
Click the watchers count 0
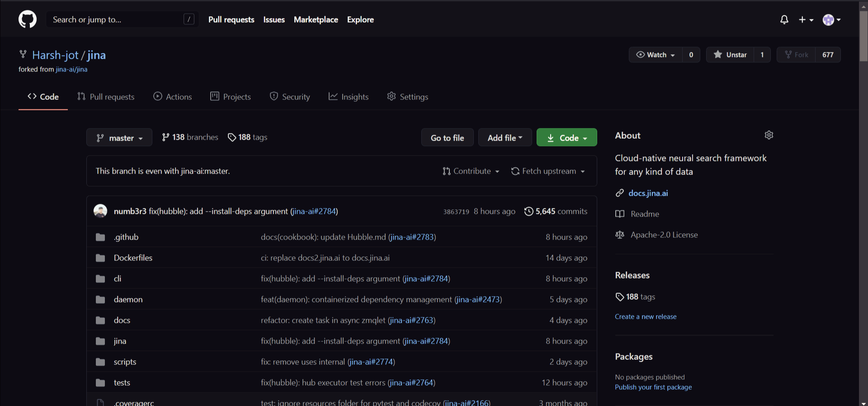(x=691, y=55)
